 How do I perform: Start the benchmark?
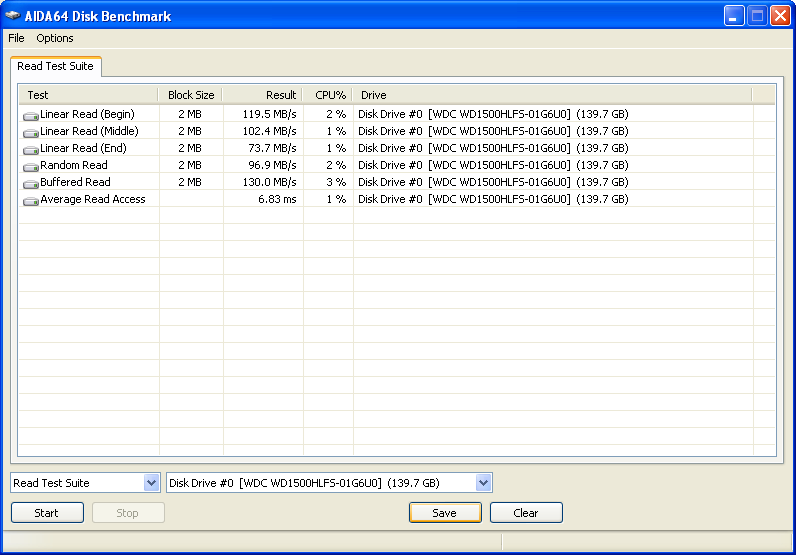tap(47, 513)
